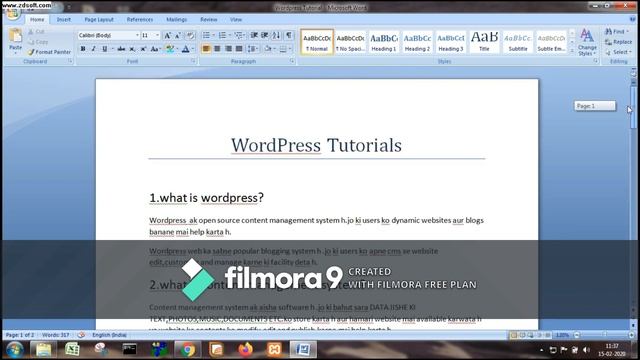The height and width of the screenshot is (360, 640).
Task: Select Align Text Right
Action: [x=228, y=49]
